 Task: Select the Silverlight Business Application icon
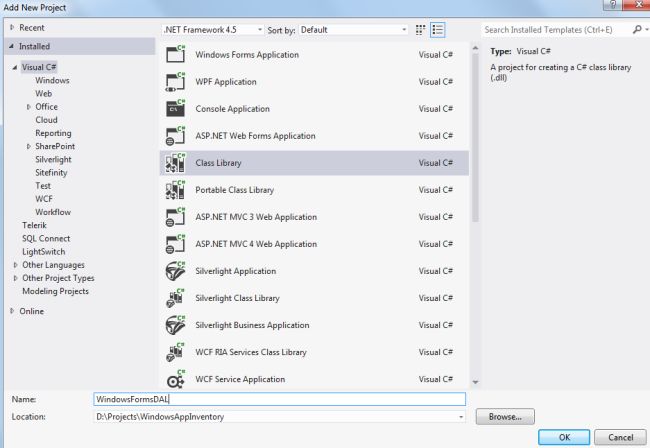point(175,325)
